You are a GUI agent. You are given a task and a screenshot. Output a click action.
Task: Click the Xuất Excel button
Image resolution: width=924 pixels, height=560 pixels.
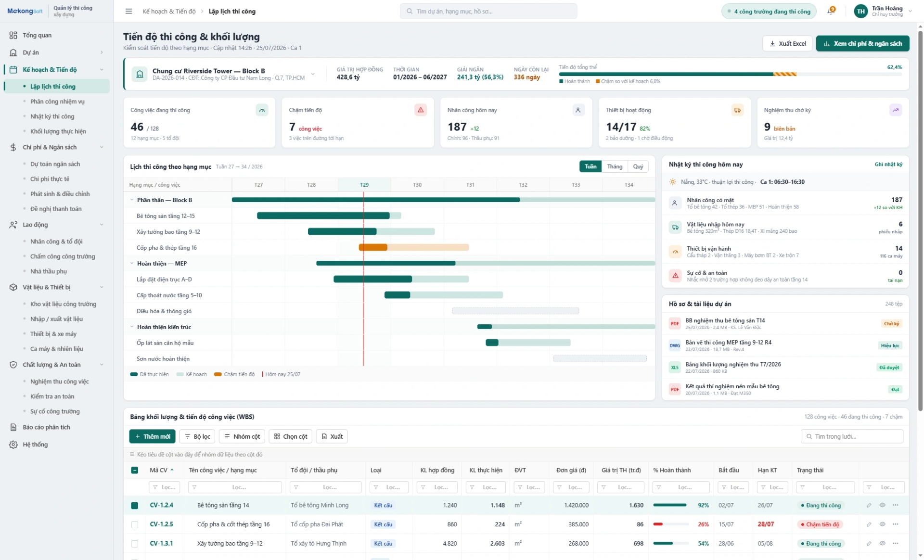pos(787,43)
